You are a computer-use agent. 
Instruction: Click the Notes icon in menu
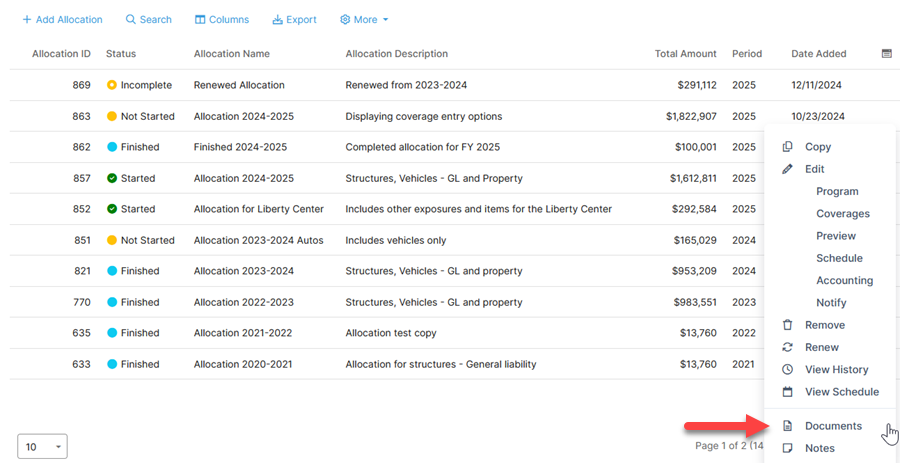[x=788, y=448]
